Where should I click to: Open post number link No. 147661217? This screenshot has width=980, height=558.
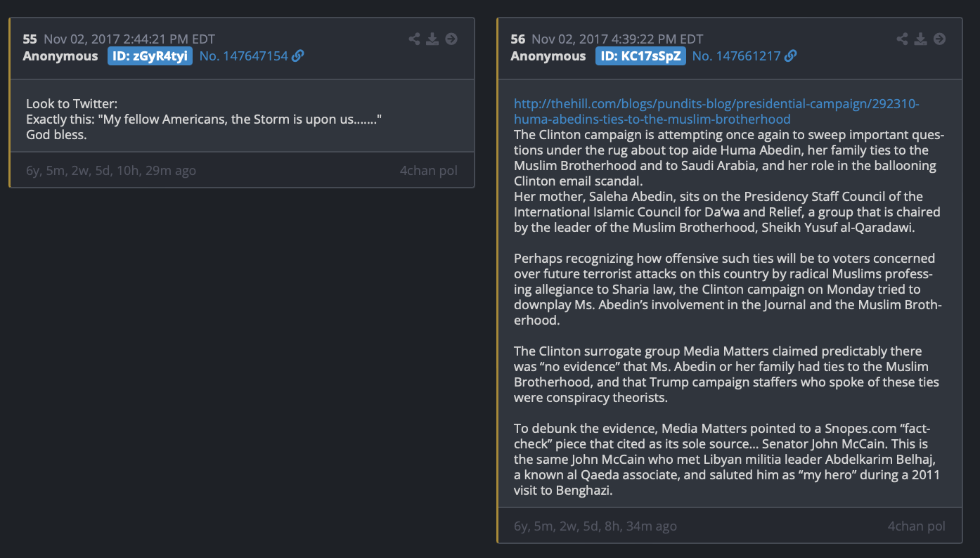tap(737, 56)
